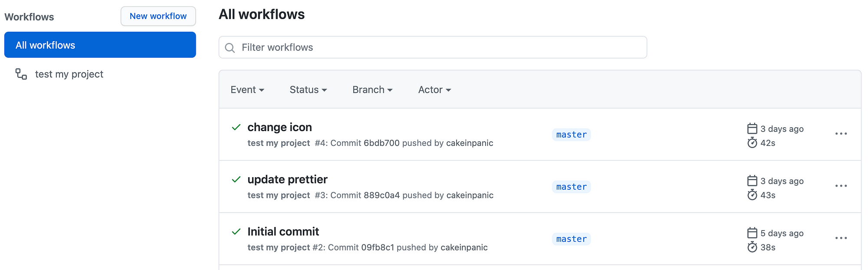Open the three-dot menu for update prettier run

[841, 186]
